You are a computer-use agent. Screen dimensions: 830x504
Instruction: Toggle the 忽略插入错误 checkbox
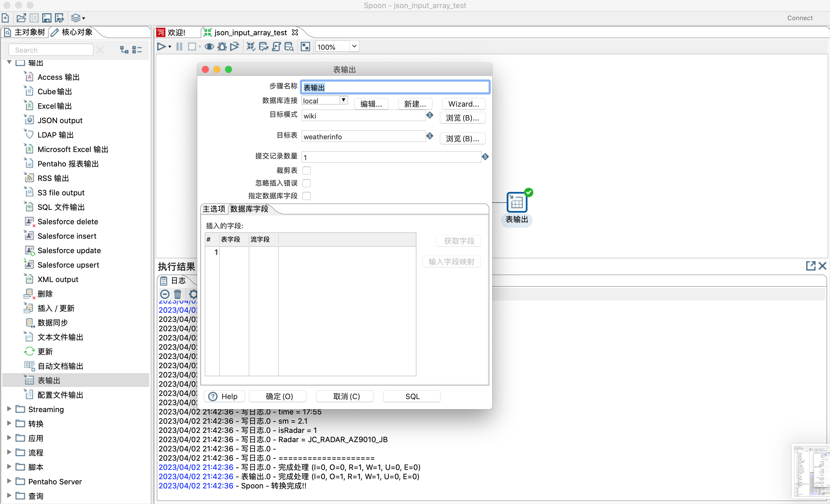tap(306, 183)
